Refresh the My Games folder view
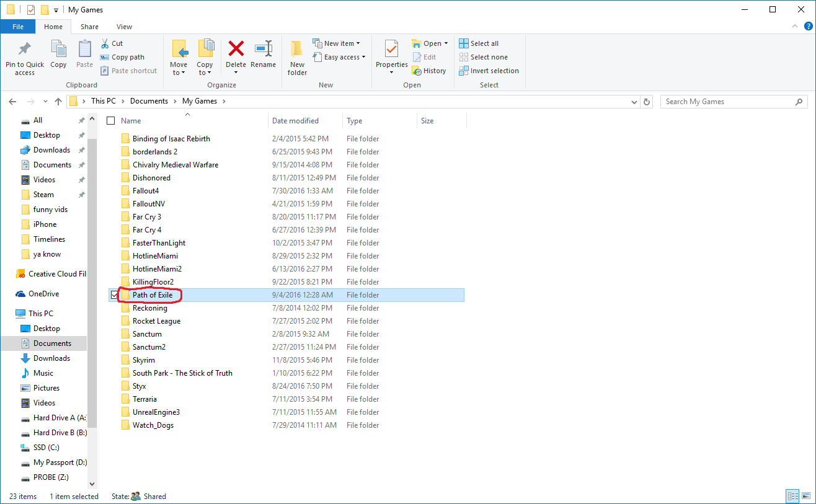The width and height of the screenshot is (816, 504). point(647,102)
